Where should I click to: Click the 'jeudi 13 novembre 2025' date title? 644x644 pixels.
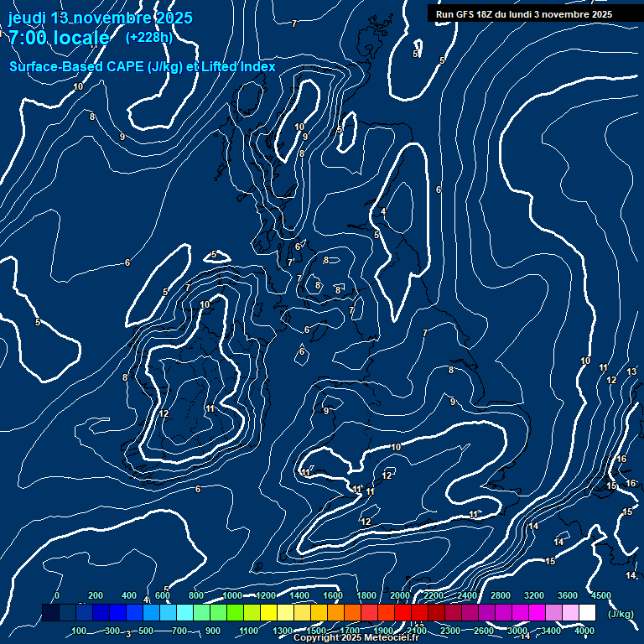click(x=100, y=18)
